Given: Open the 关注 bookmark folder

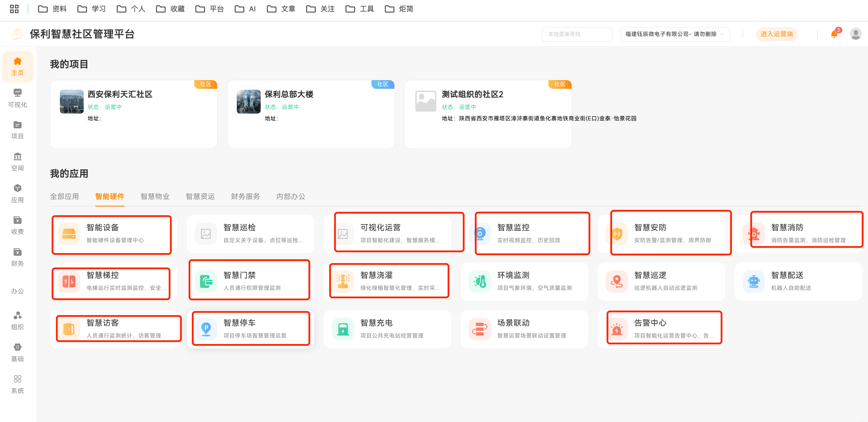Looking at the screenshot, I should 321,9.
